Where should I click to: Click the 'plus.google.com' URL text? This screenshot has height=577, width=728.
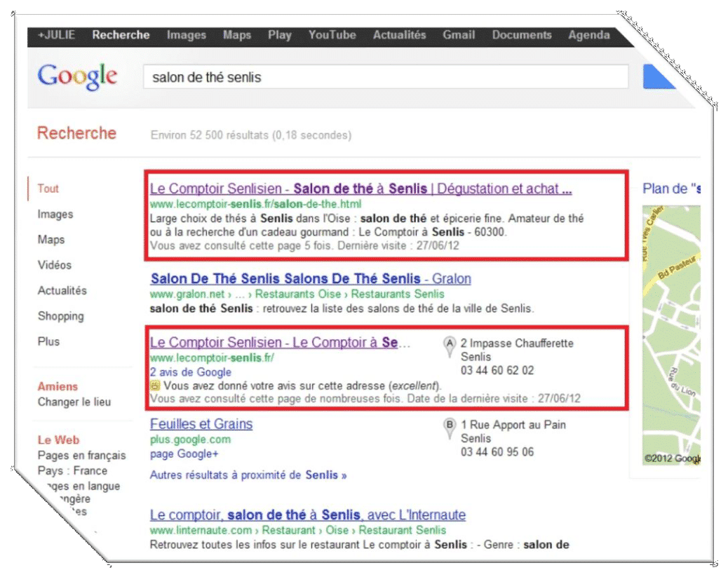(x=190, y=439)
